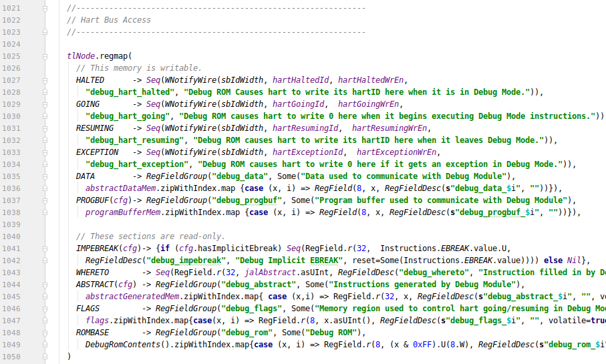Click the WHERETO constant
The width and height of the screenshot is (606, 364).
click(92, 272)
